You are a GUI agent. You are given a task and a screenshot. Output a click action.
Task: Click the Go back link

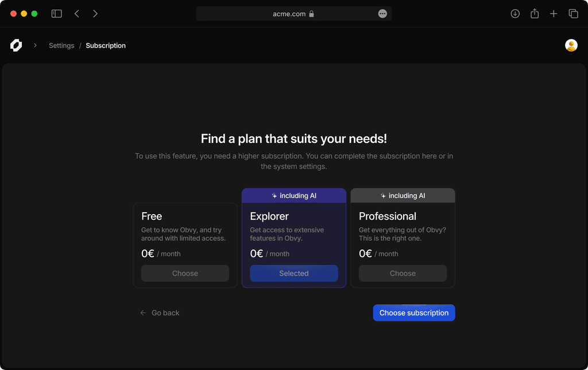(x=165, y=313)
